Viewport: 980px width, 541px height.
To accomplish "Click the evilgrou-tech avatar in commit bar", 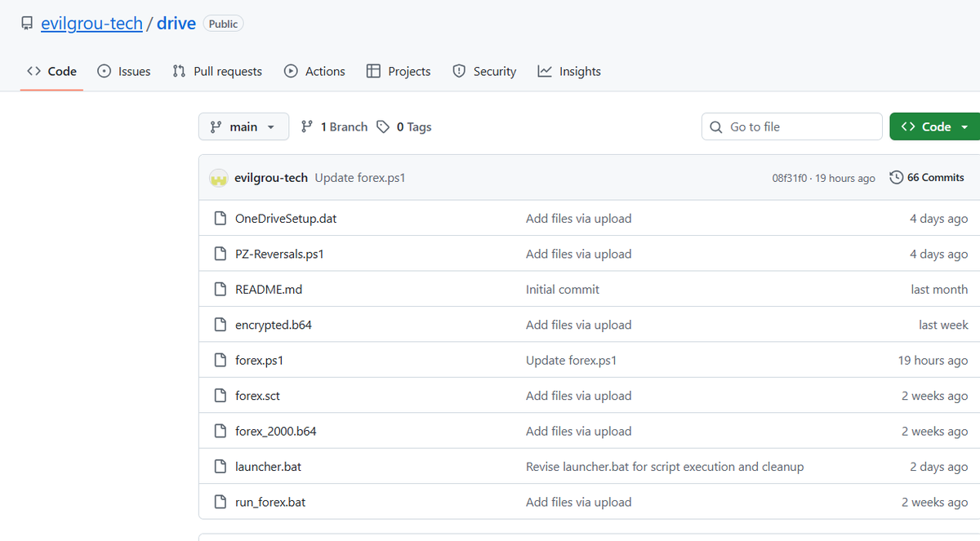I will click(218, 178).
